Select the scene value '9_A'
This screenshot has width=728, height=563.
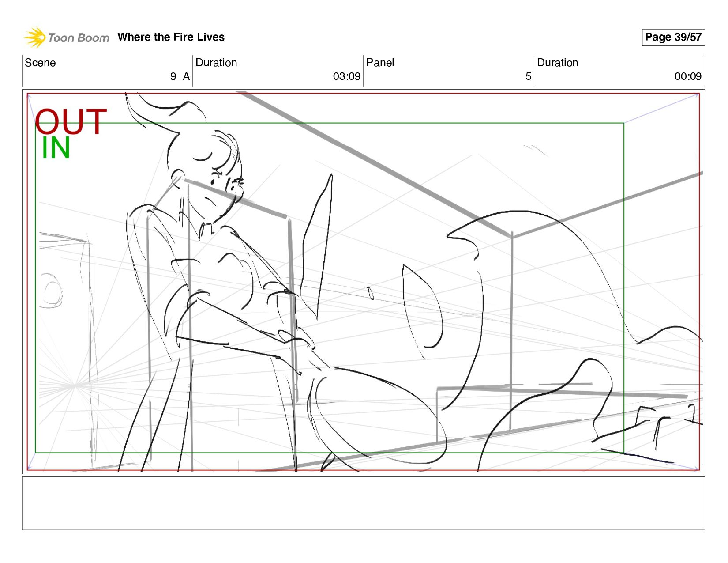coord(180,76)
